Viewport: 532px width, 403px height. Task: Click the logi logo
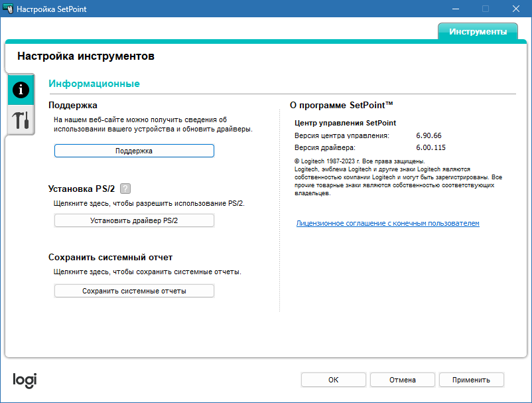(25, 380)
